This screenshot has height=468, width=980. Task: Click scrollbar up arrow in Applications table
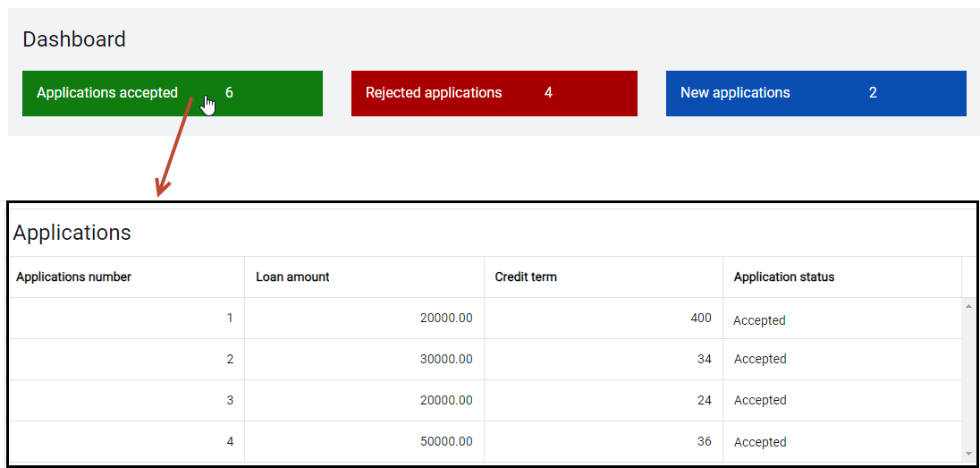click(x=968, y=306)
